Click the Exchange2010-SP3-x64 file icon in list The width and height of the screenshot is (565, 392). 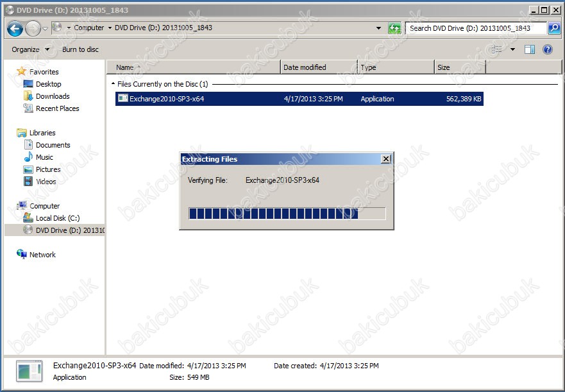[x=123, y=98]
